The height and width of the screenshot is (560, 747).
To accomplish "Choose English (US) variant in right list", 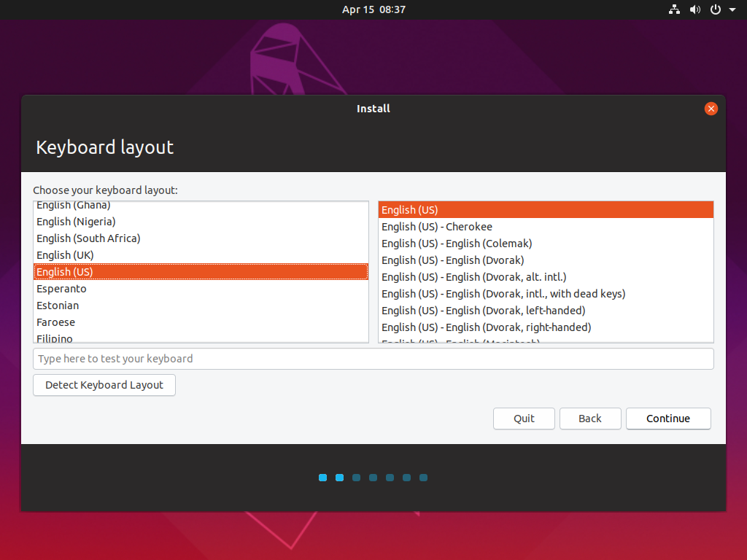I will click(546, 209).
